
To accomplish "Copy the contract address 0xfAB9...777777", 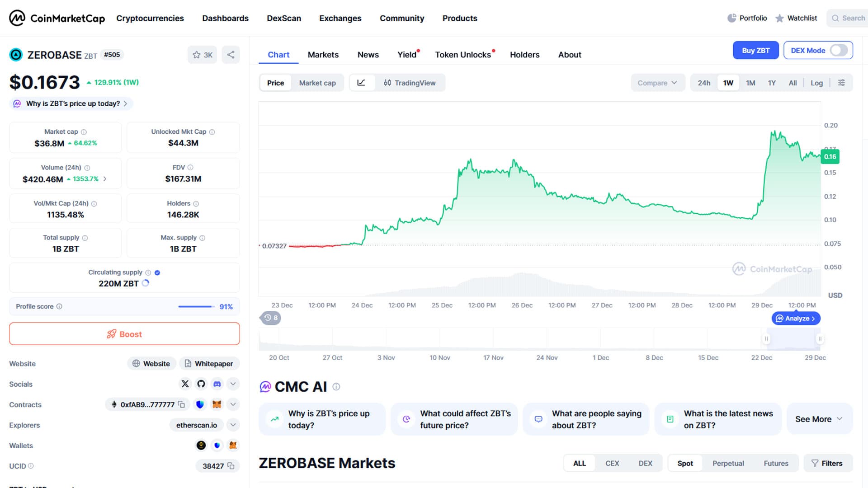I will [181, 404].
